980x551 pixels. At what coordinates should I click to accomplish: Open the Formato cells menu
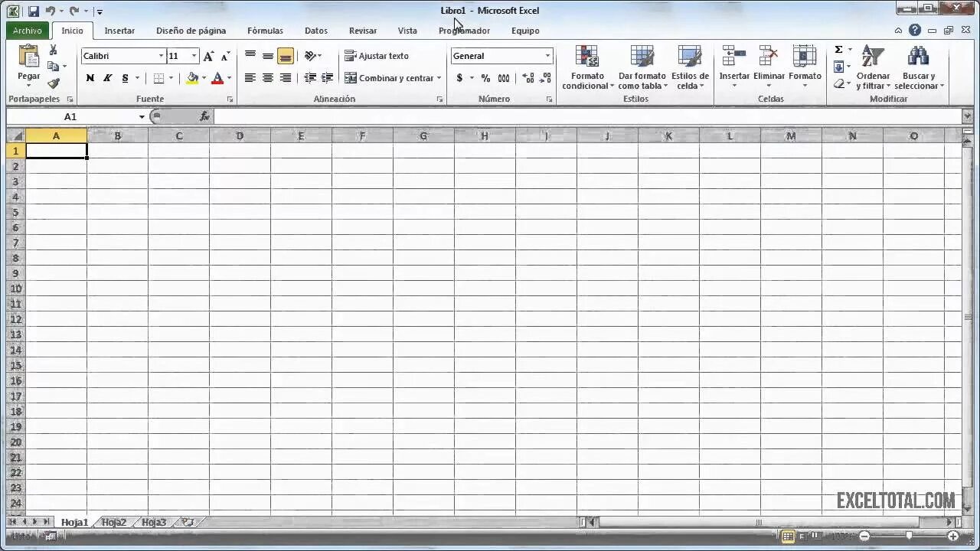tap(805, 66)
